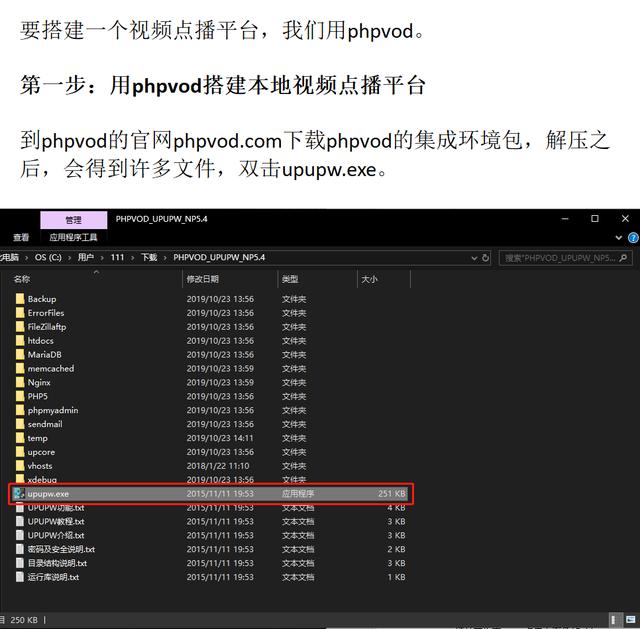Sort files by 大小 column
The height and width of the screenshot is (629, 640).
pos(369,279)
